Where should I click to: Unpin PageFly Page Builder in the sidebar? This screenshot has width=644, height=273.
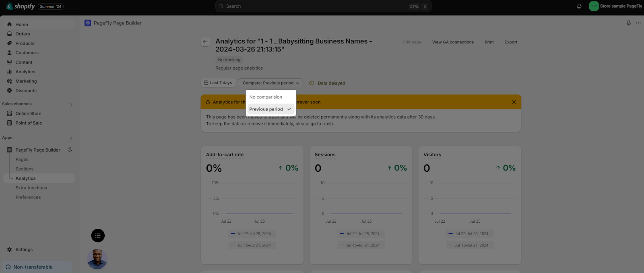pos(70,150)
